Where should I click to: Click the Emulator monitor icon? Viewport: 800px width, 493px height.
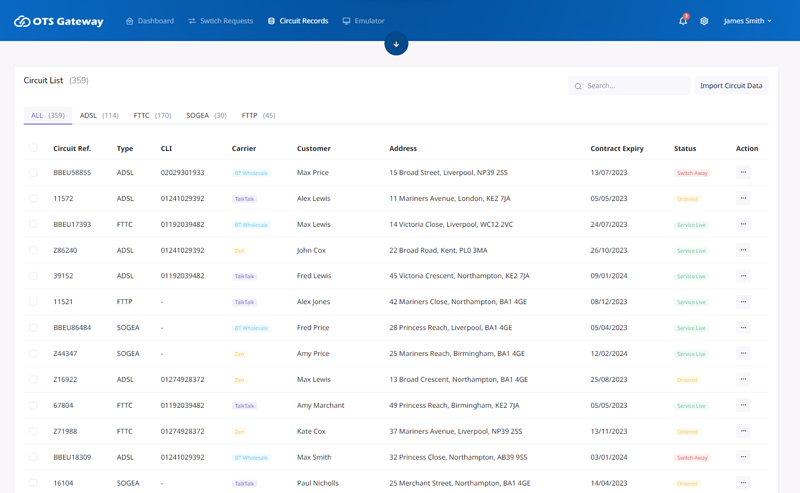coord(346,21)
